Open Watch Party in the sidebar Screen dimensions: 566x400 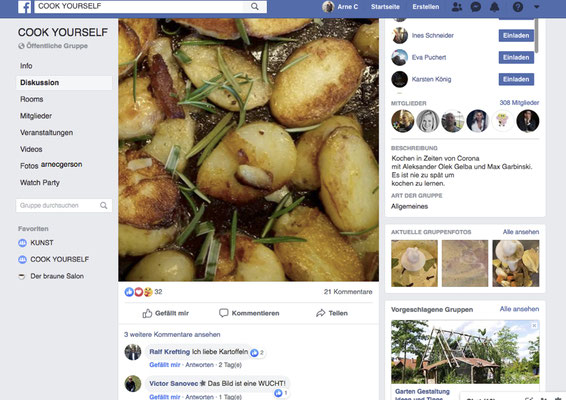[x=40, y=183]
